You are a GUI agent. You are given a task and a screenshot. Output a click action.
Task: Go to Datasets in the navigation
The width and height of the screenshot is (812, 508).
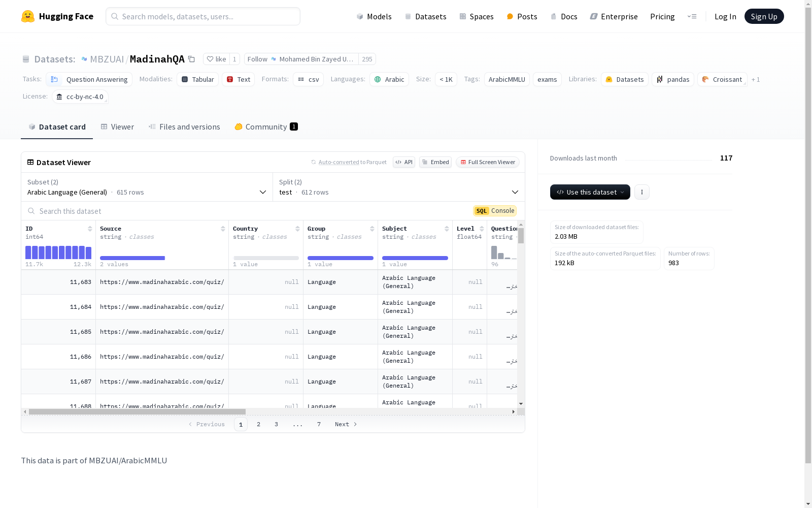coord(425,16)
